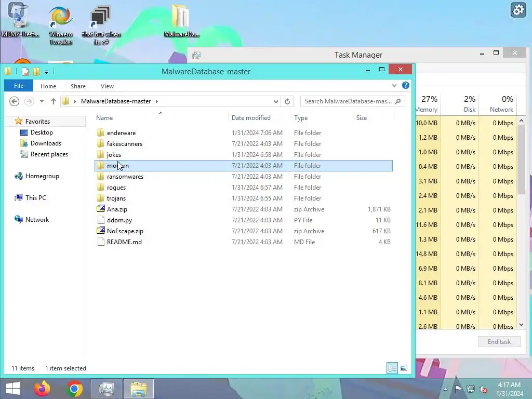Open the Share ribbon tab
The width and height of the screenshot is (532, 399).
[78, 86]
